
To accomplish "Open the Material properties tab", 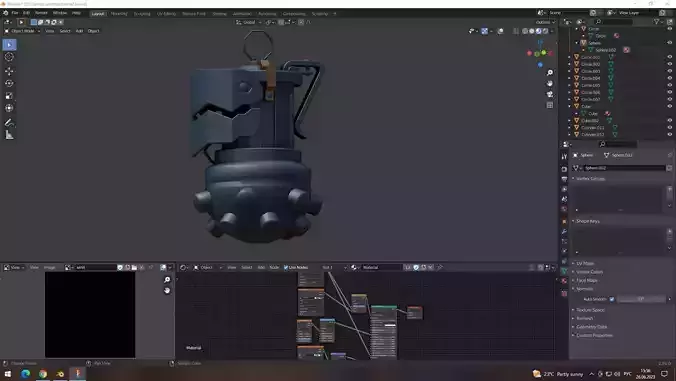I will pyautogui.click(x=564, y=281).
